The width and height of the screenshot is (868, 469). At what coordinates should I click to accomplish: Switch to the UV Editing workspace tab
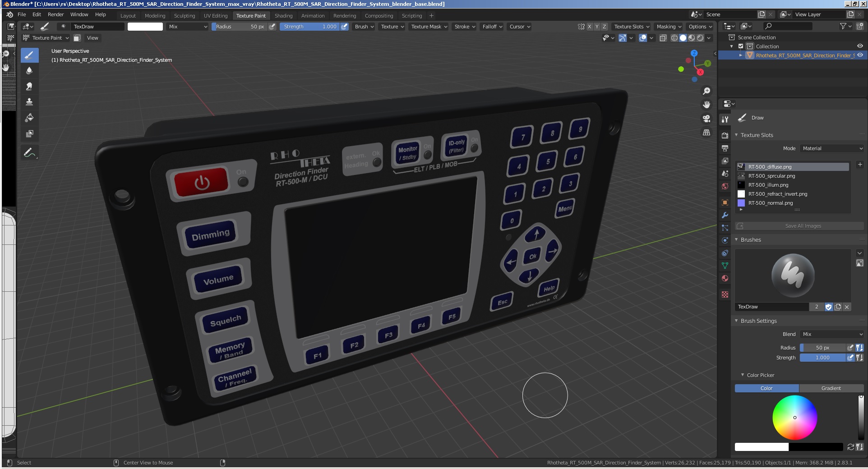216,15
